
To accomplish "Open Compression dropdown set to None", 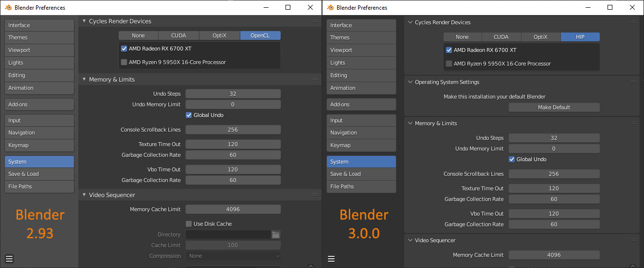I will [x=233, y=256].
